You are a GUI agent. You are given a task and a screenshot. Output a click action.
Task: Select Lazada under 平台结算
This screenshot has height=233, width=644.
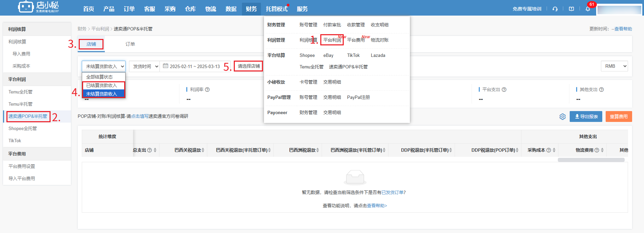(378, 55)
